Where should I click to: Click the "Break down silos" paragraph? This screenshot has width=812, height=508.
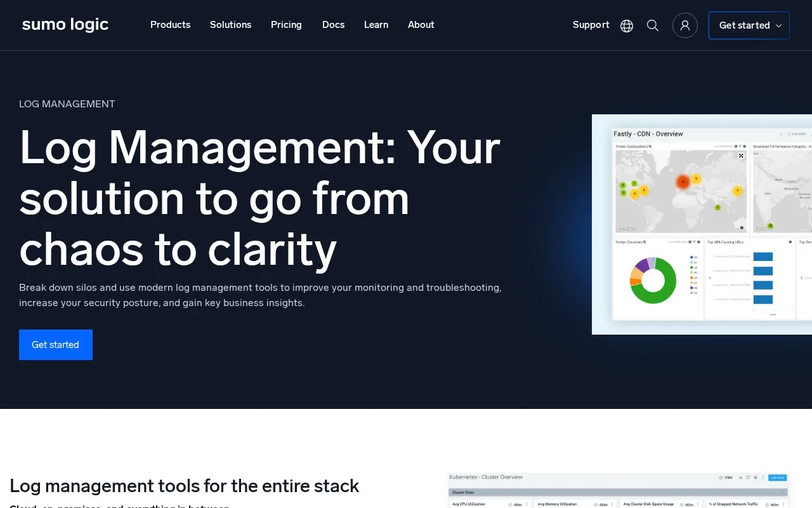pyautogui.click(x=260, y=295)
